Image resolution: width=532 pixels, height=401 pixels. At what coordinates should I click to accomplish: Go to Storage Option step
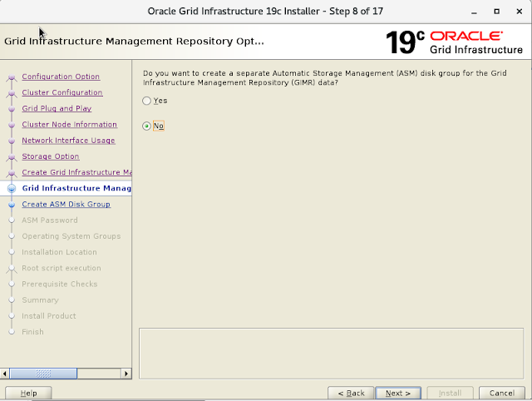(51, 156)
